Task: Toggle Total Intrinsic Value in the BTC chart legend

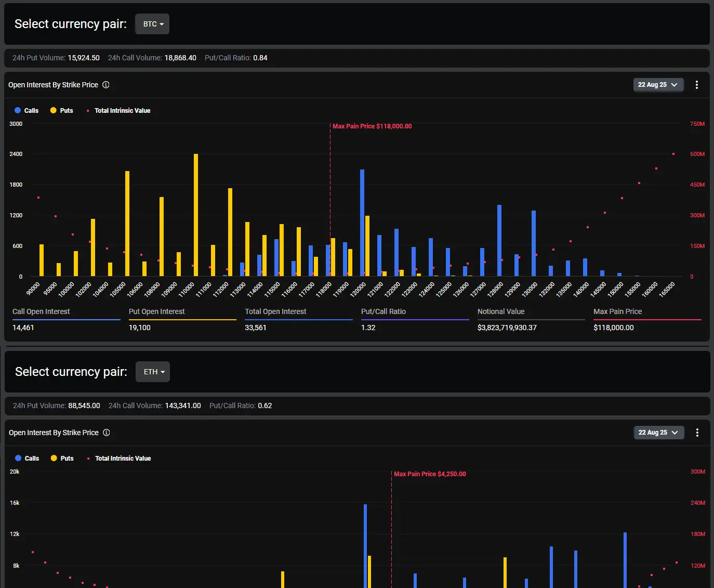Action: pyautogui.click(x=118, y=110)
